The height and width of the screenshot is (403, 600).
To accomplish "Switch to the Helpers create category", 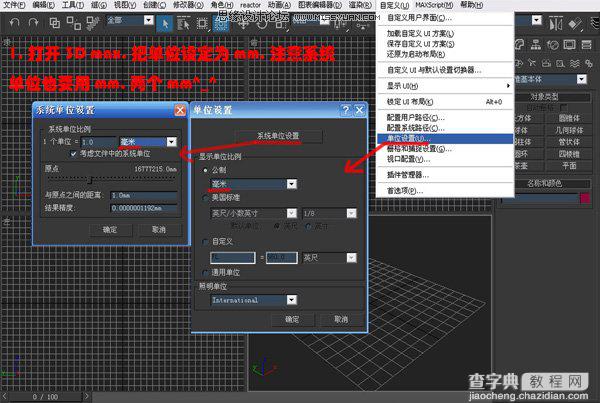I will (x=561, y=63).
